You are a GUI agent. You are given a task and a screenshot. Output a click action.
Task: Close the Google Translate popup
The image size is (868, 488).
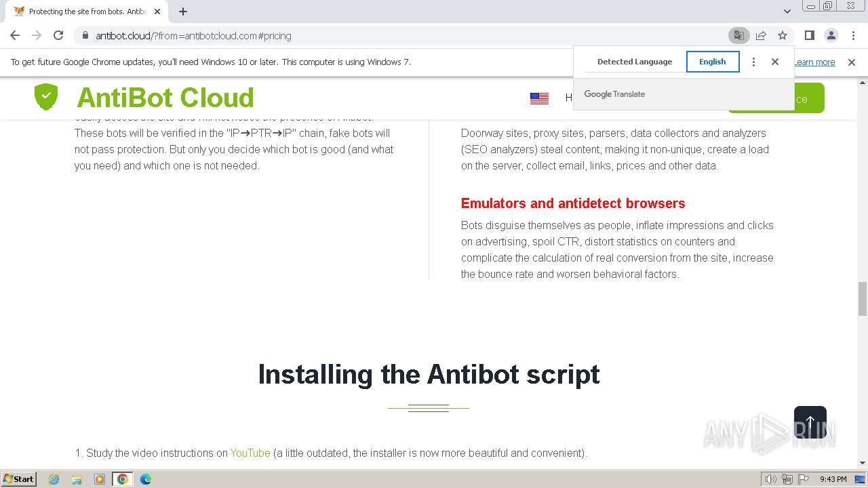click(x=775, y=62)
